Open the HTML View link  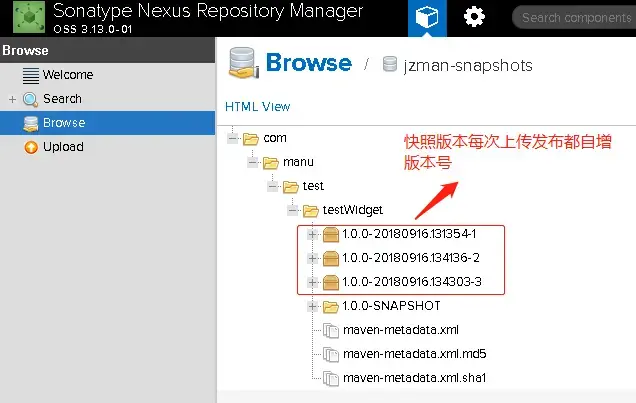click(x=257, y=107)
